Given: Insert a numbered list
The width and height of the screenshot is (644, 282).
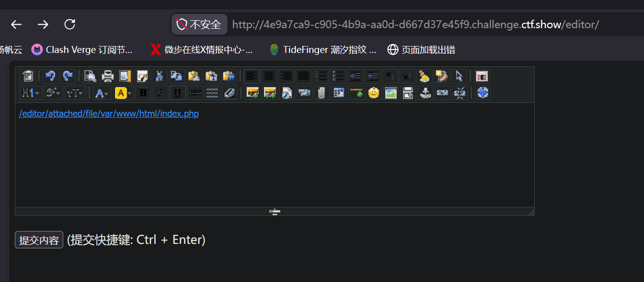Looking at the screenshot, I should click(321, 76).
